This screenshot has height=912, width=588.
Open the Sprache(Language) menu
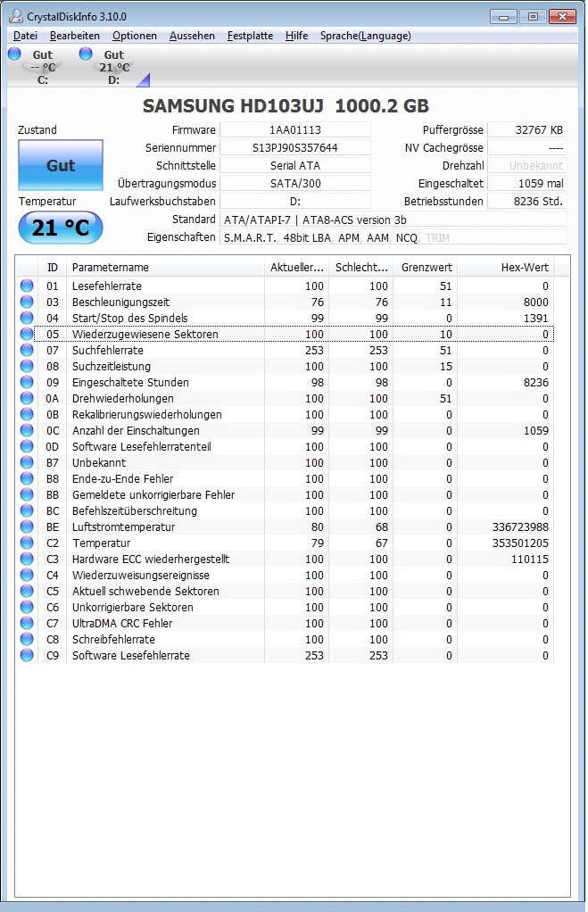point(365,36)
